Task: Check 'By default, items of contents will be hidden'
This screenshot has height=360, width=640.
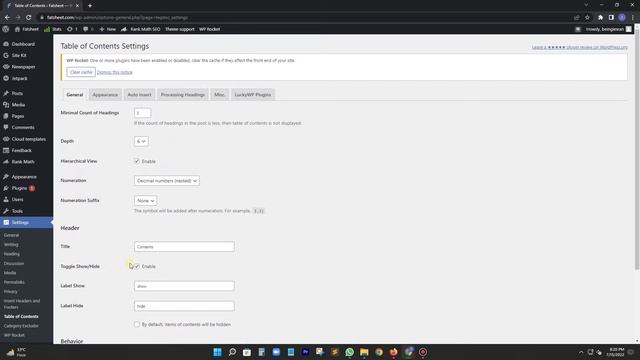Action: pos(137,324)
